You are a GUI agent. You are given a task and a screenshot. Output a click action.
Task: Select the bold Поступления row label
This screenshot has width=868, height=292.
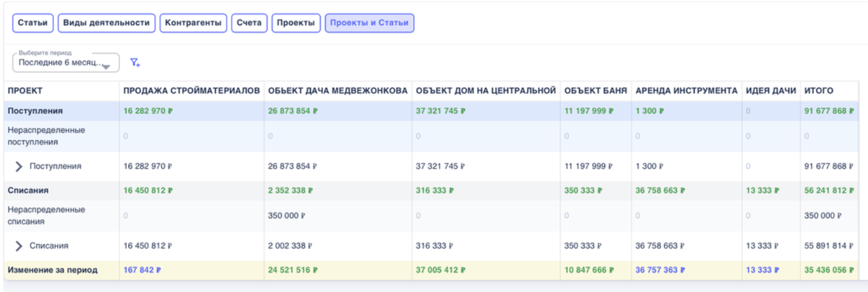click(x=35, y=110)
